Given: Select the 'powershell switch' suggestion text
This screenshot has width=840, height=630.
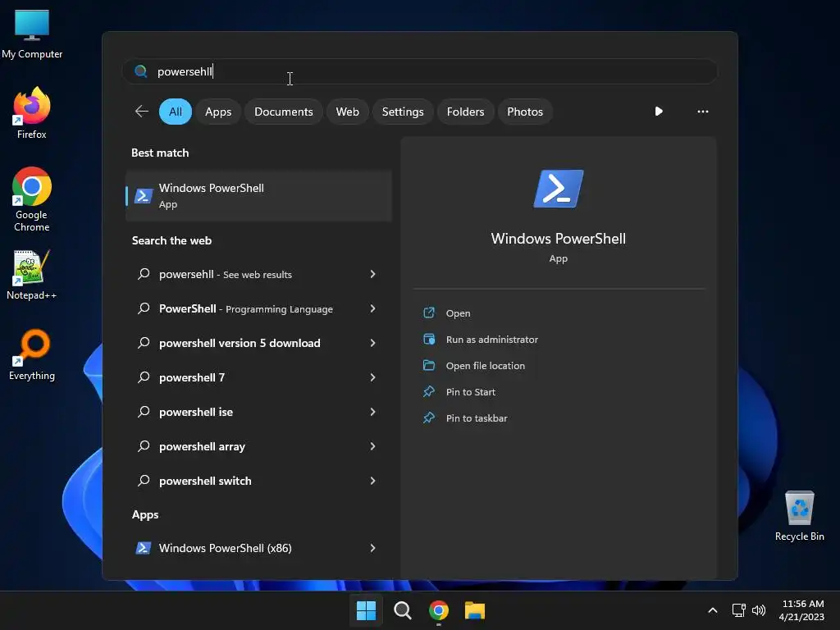Looking at the screenshot, I should (205, 481).
